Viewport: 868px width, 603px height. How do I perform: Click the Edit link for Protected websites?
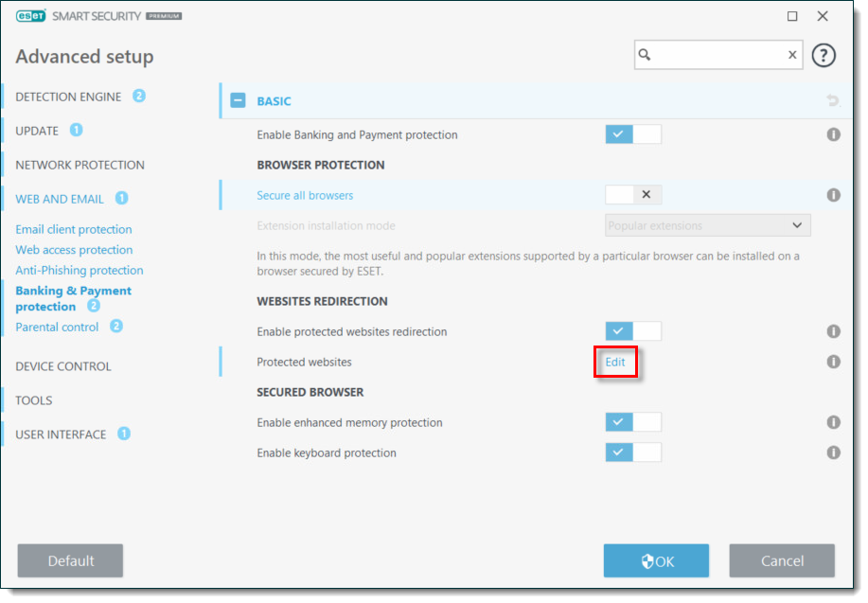point(615,362)
